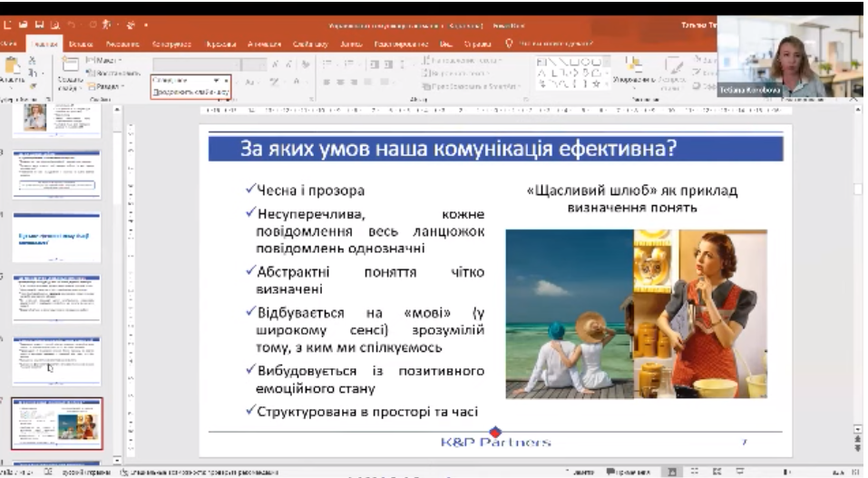Image resolution: width=868 pixels, height=478 pixels.
Task: Switch to the Slide Show (Слайд-шоу) tab
Action: pos(301,43)
